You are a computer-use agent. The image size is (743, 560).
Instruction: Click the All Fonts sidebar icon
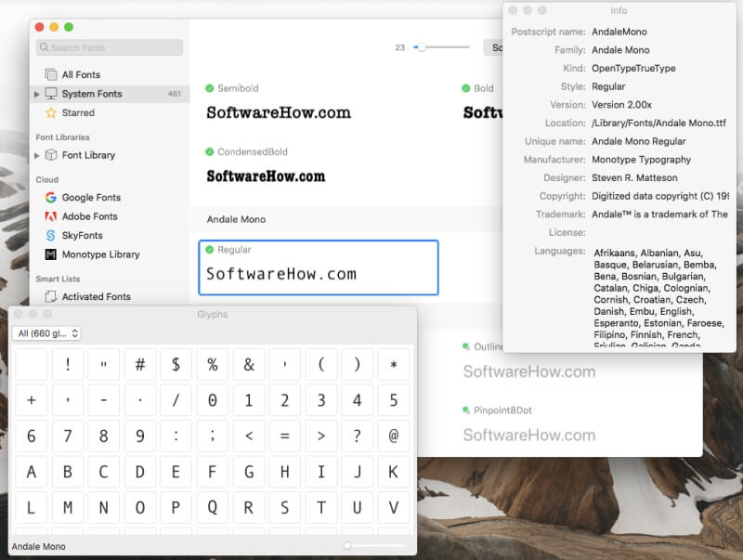[x=51, y=74]
